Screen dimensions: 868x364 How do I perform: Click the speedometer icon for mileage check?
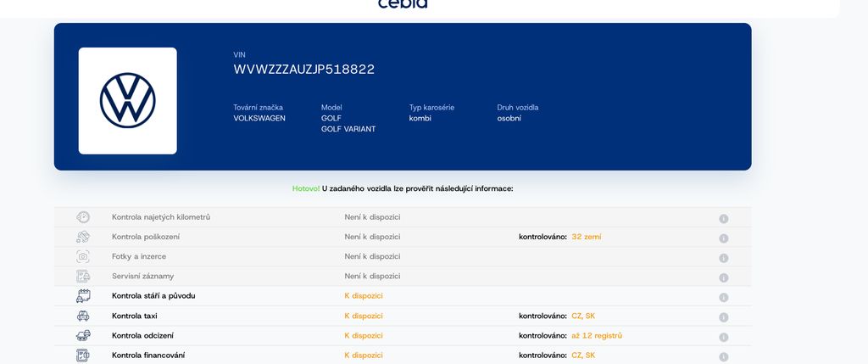point(83,217)
